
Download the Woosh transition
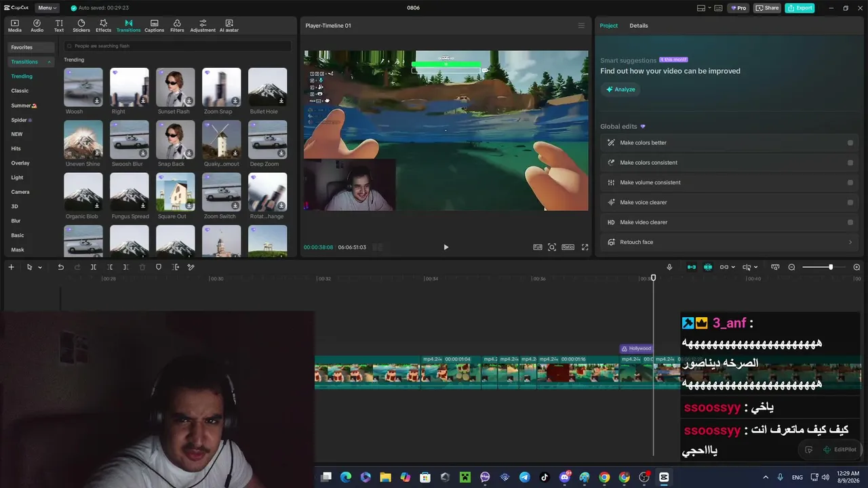click(x=97, y=101)
